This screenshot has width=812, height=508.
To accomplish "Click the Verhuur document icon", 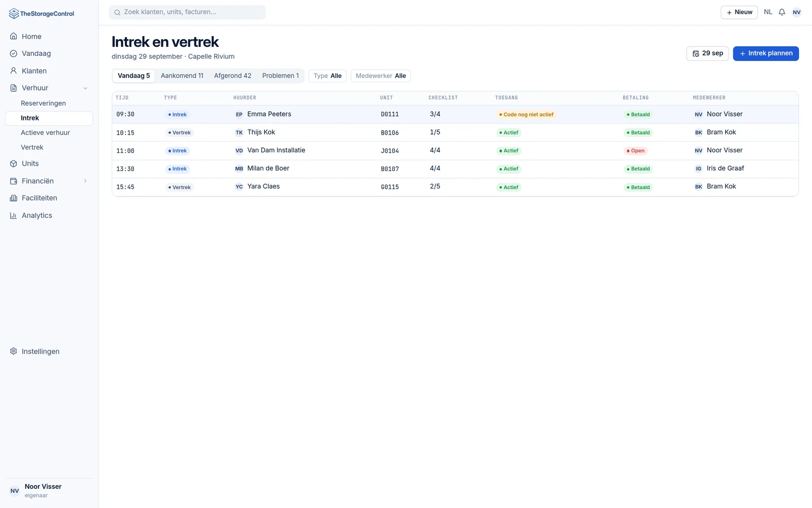I will [14, 88].
